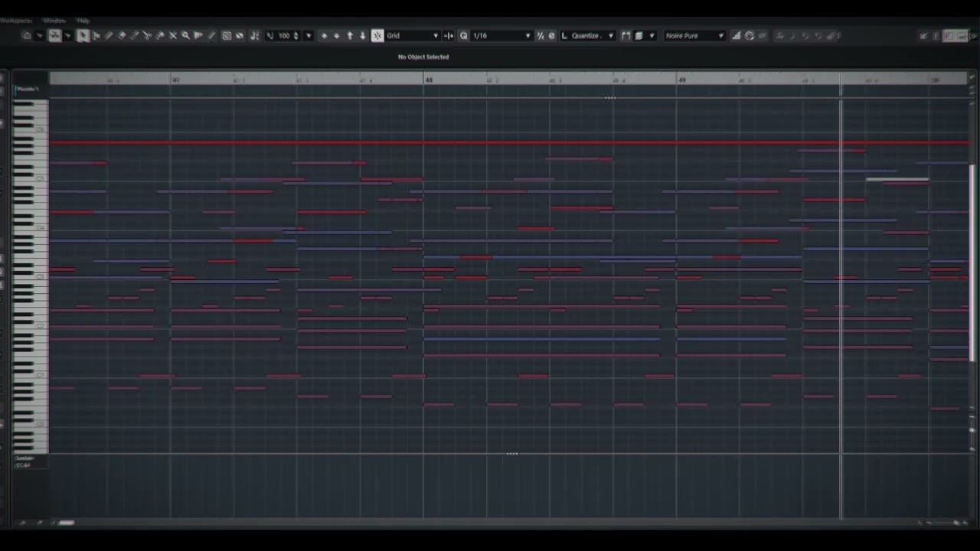Viewport: 980px width, 551px height.
Task: Click the thick move-up-octave arrow
Action: tap(350, 36)
